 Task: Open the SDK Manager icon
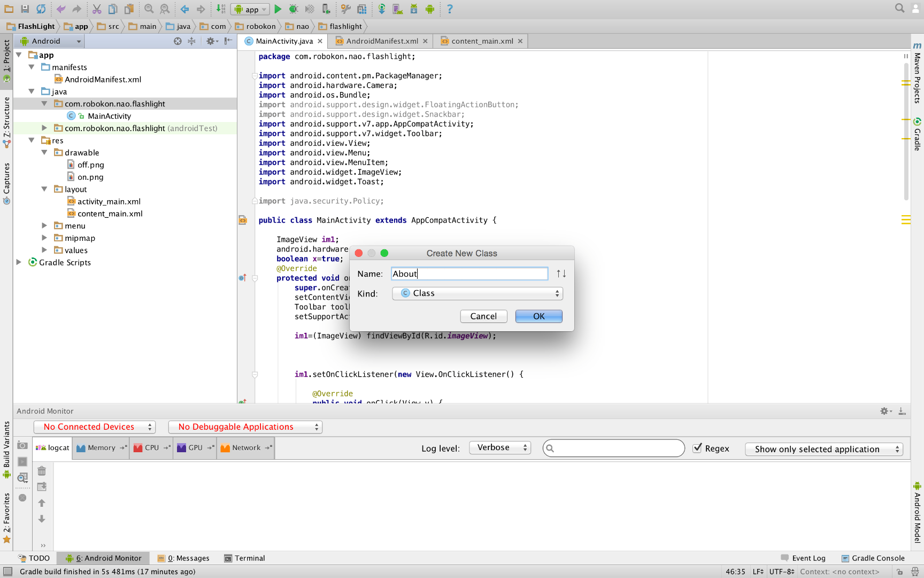pos(414,9)
